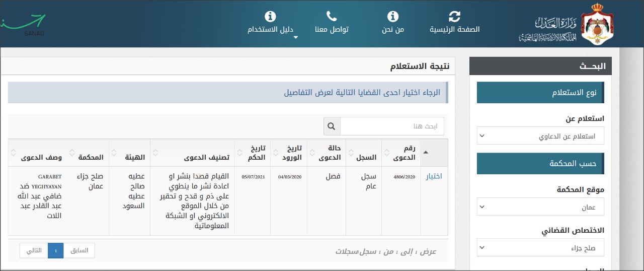
Task: Click the ابحث هنا search field
Action: [392, 126]
